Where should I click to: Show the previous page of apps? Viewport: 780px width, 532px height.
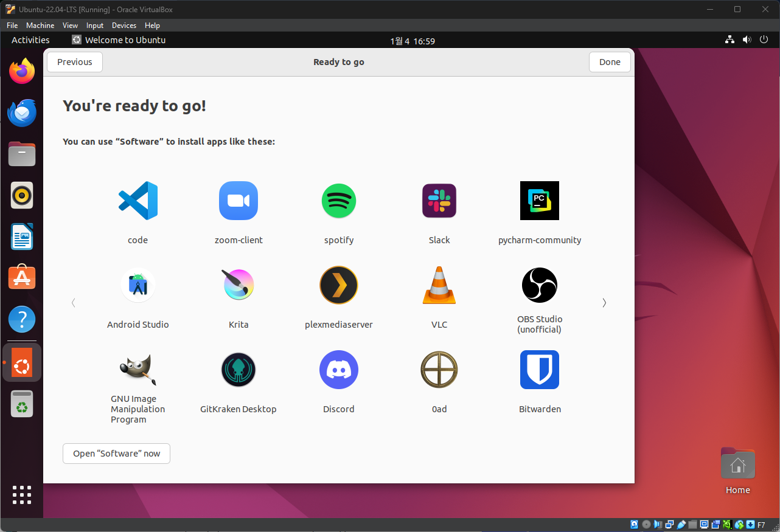(74, 303)
